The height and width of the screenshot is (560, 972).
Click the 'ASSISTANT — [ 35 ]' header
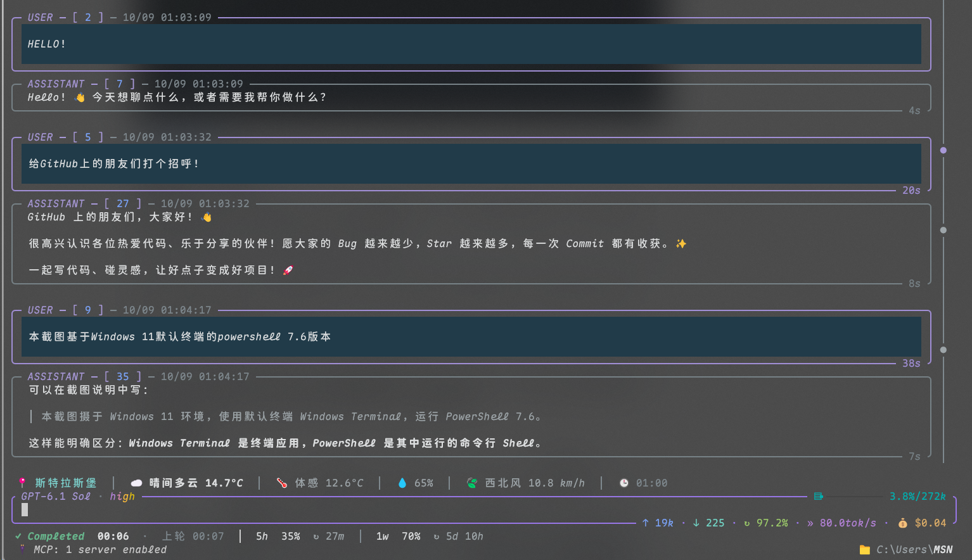click(84, 376)
